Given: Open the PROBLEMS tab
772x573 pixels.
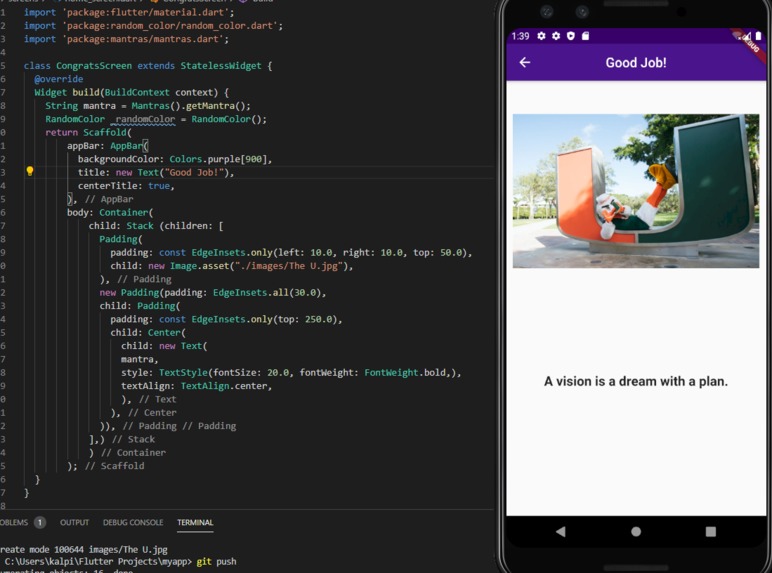Looking at the screenshot, I should [14, 522].
